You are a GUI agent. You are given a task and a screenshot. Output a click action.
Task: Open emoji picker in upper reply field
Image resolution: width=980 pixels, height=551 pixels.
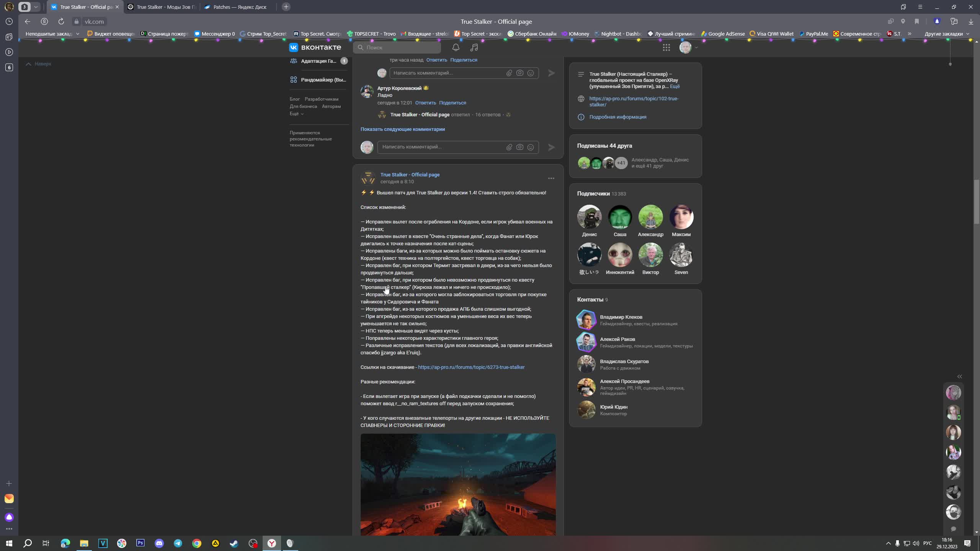[531, 73]
